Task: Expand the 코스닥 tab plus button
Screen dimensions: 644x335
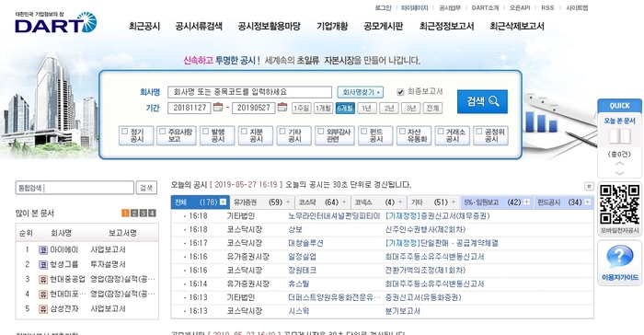Action: [x=344, y=202]
